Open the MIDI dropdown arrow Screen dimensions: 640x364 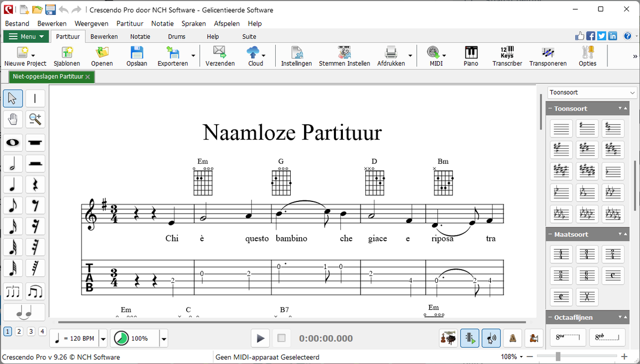coord(444,55)
